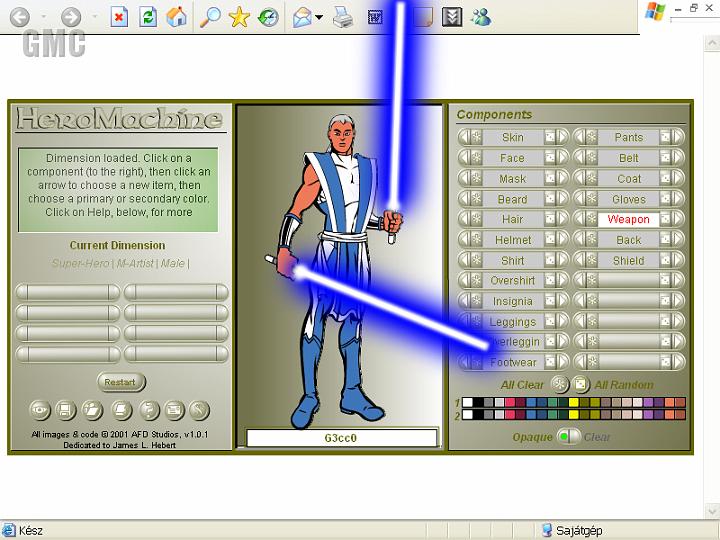Click the floppy disk save icon
Viewport: 720px width, 540px height.
click(x=66, y=409)
